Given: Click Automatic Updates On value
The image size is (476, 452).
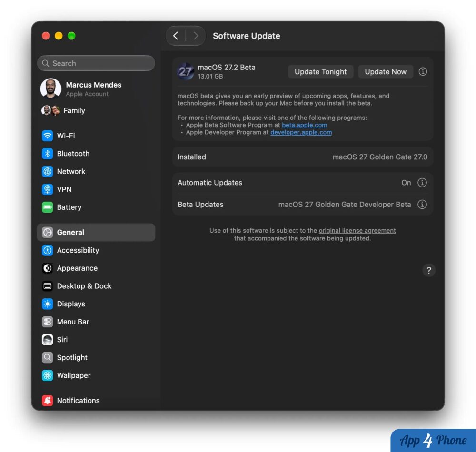Looking at the screenshot, I should tap(406, 183).
